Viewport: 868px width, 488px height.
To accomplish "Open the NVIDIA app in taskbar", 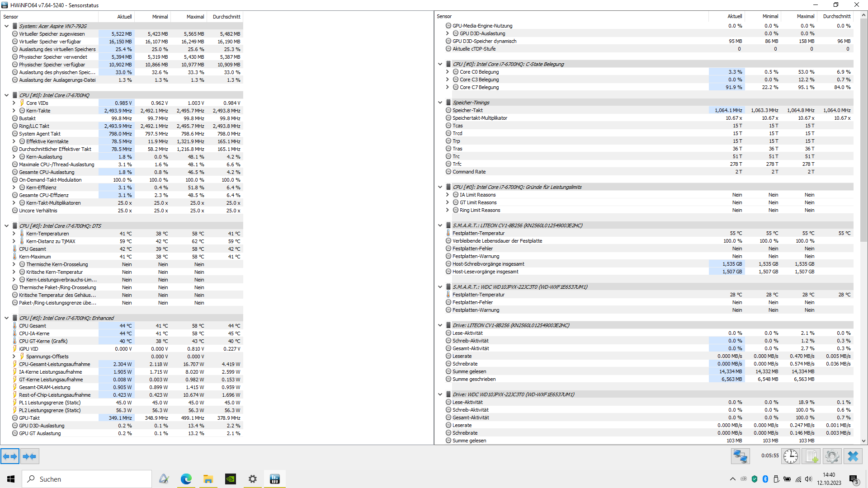I will (231, 479).
